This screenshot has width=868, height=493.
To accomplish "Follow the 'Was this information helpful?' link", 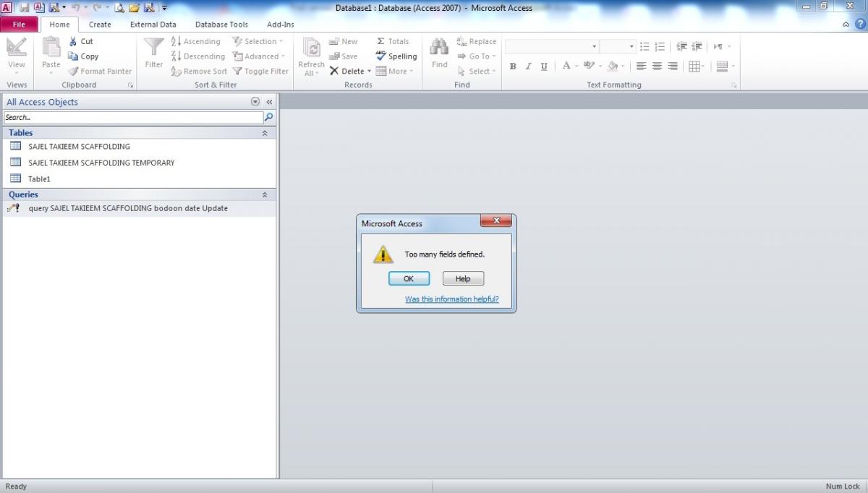I will [x=452, y=299].
